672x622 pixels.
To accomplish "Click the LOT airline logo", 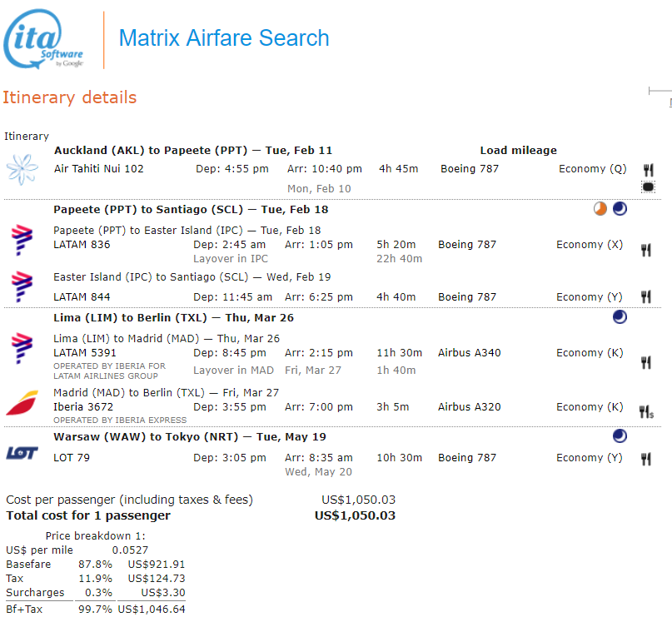I will click(x=22, y=453).
